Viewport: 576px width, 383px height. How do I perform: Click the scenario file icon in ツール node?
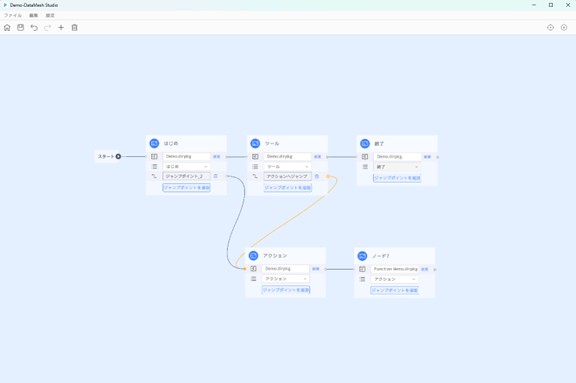pos(255,156)
